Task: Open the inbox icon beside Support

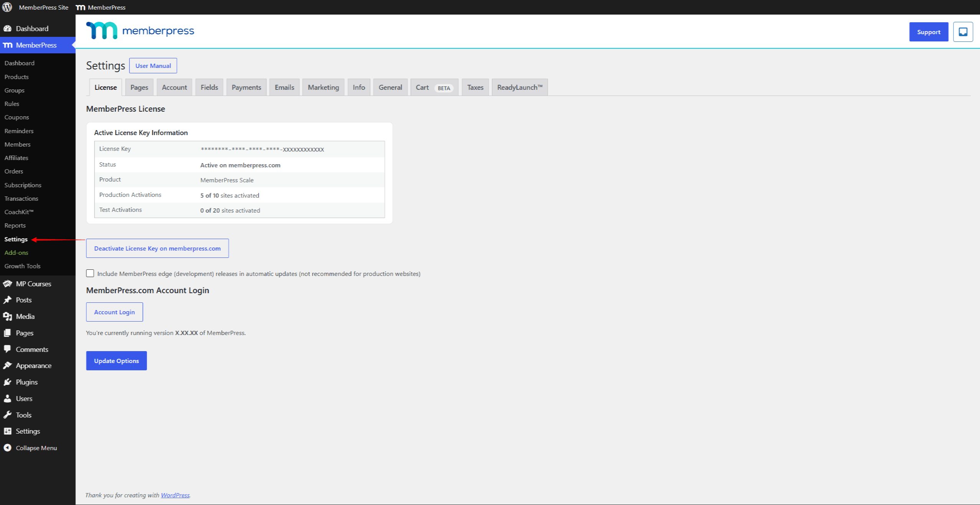Action: click(x=963, y=32)
